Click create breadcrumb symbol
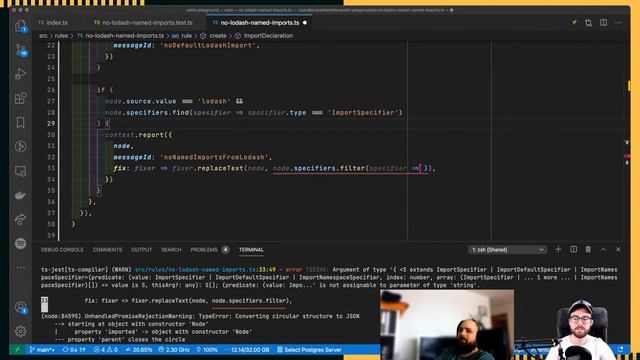 pyautogui.click(x=213, y=36)
